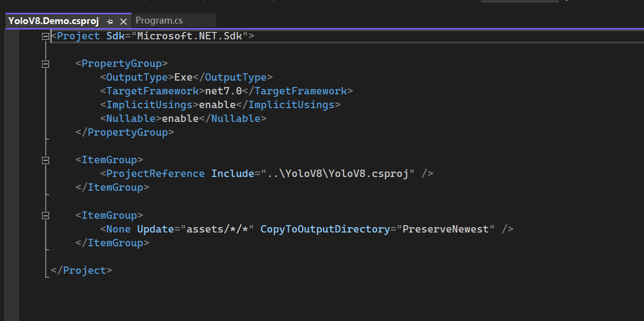This screenshot has height=321, width=644.
Task: Collapse the ItemGroup containing None Update
Action: [x=46, y=215]
